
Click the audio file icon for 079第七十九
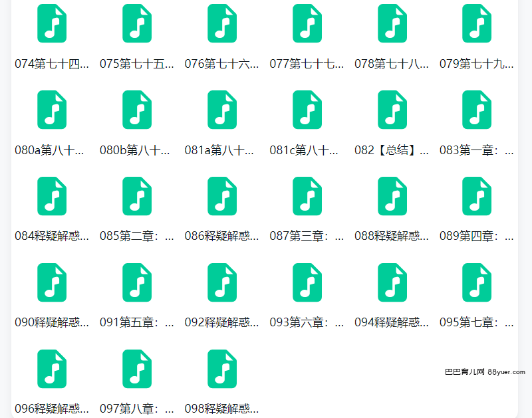(477, 23)
